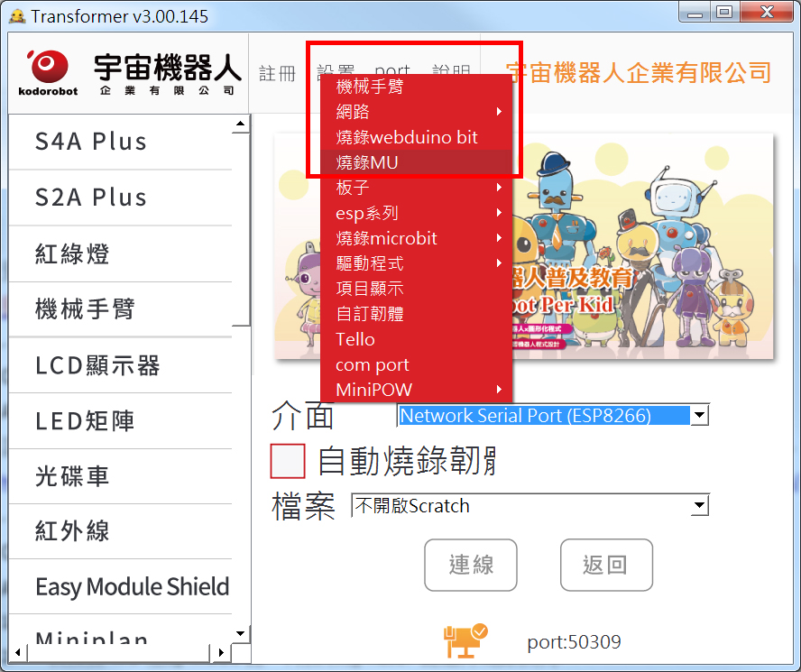The image size is (801, 672).
Task: Select Easy Module Shield in the sidebar
Action: click(121, 586)
